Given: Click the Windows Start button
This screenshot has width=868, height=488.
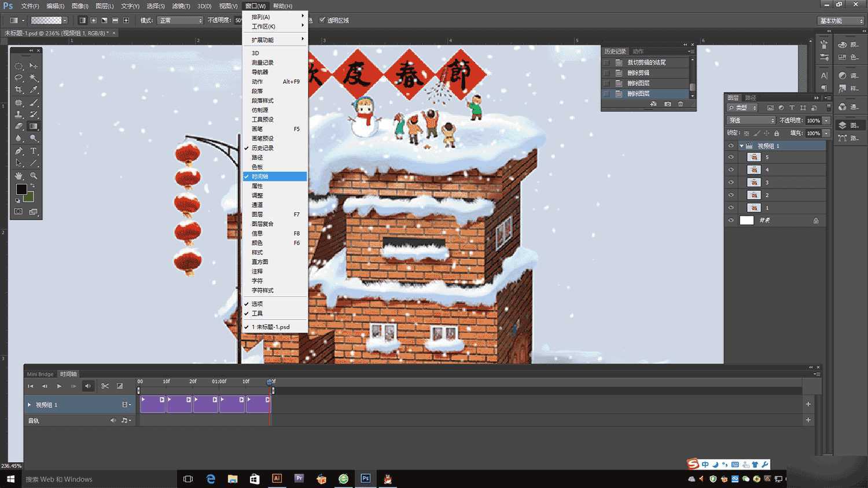Looking at the screenshot, I should [10, 479].
